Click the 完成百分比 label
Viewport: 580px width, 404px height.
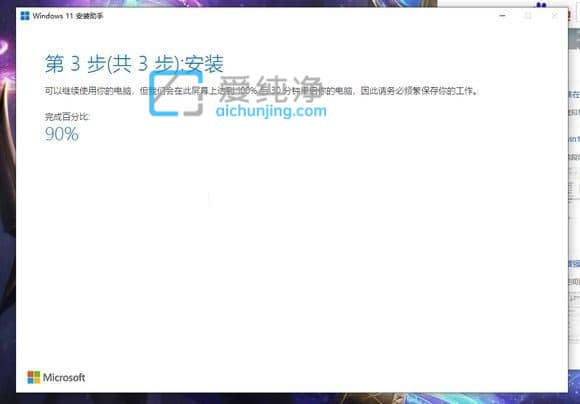pyautogui.click(x=67, y=117)
